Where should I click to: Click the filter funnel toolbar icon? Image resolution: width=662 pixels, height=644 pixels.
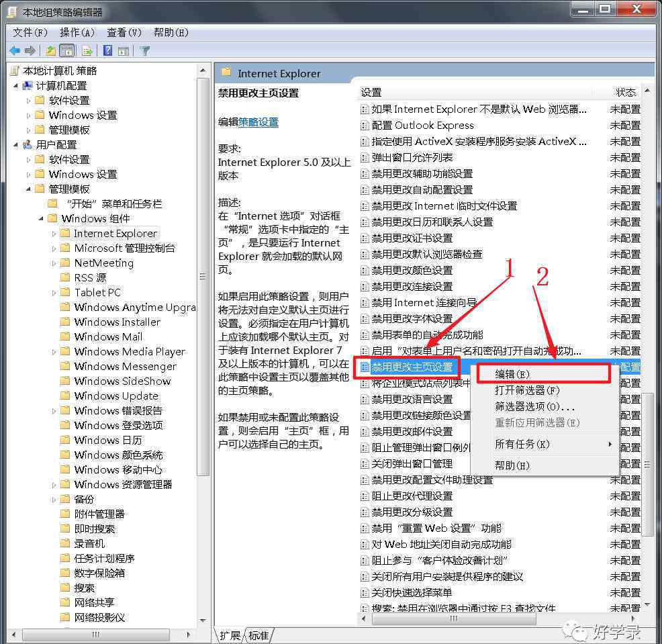pos(144,50)
